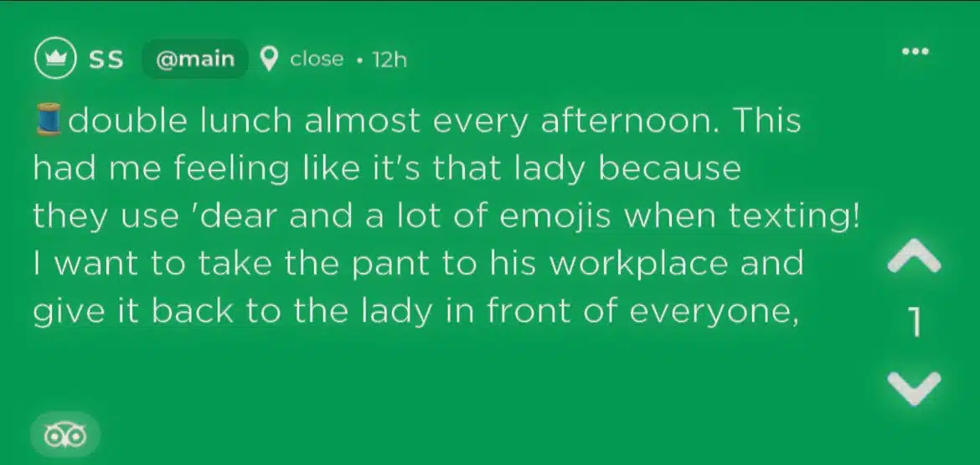Click the location pin icon
This screenshot has height=465, width=980.
point(269,59)
